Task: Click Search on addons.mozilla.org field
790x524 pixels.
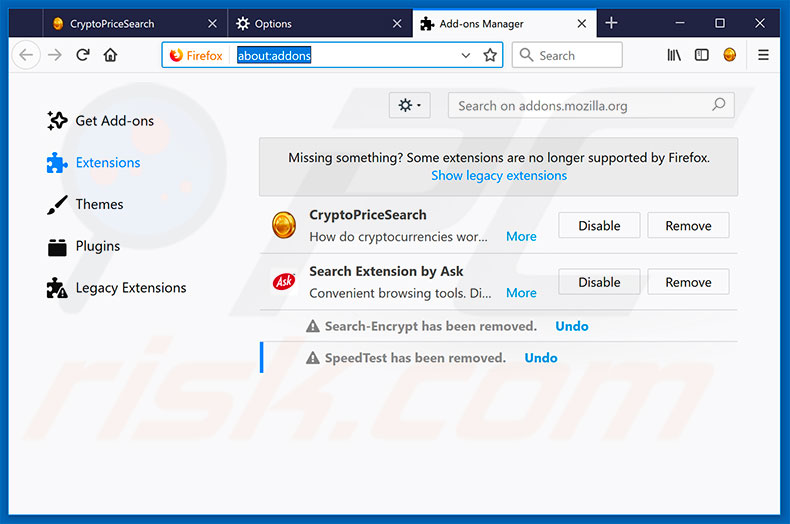Action: click(x=591, y=105)
